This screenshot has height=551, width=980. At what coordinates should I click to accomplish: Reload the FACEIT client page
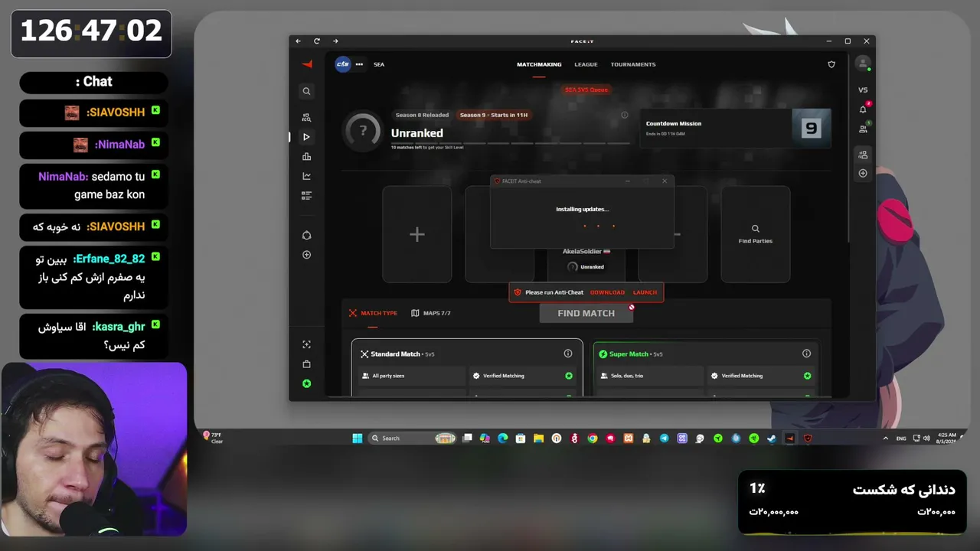(317, 41)
